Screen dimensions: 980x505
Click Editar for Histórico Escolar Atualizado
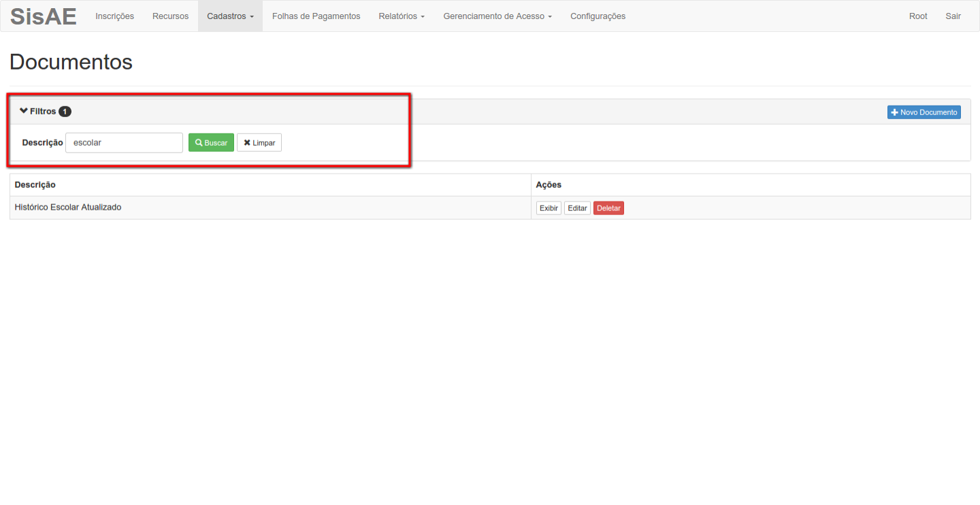(577, 208)
